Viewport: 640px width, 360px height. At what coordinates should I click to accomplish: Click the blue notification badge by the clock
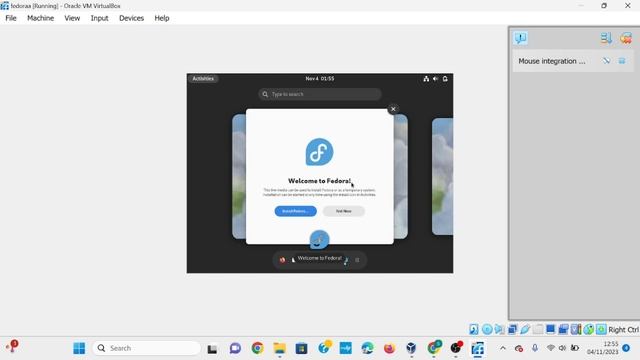(626, 348)
